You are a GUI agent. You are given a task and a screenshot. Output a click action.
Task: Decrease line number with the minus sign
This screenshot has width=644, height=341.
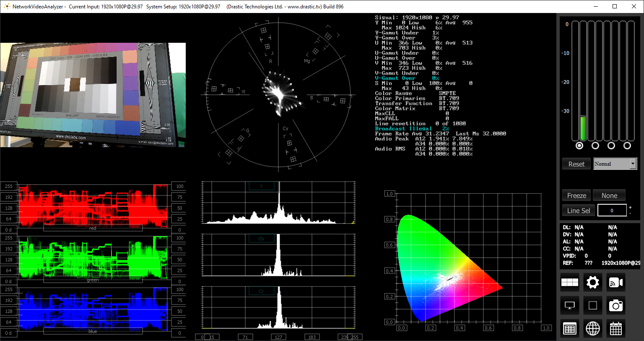(x=630, y=213)
